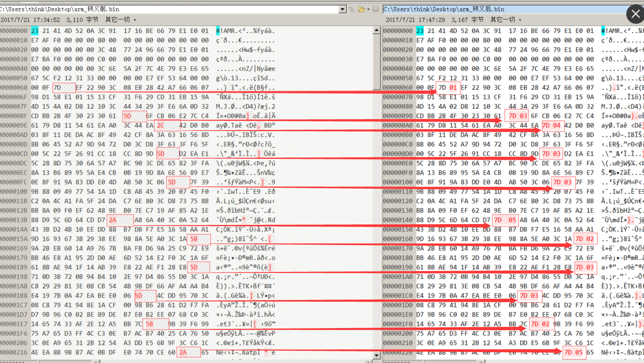Open the left pane 其它一切 dropdown

(121, 20)
